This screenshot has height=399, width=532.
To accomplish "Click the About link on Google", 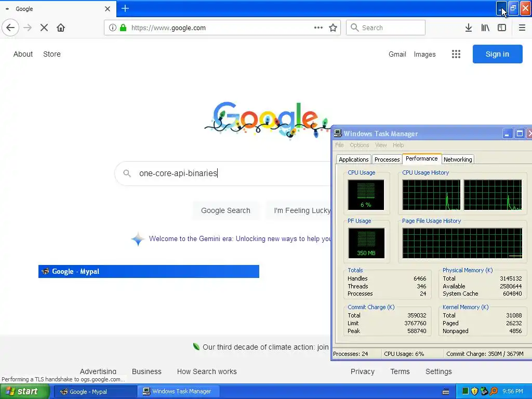I will point(23,54).
